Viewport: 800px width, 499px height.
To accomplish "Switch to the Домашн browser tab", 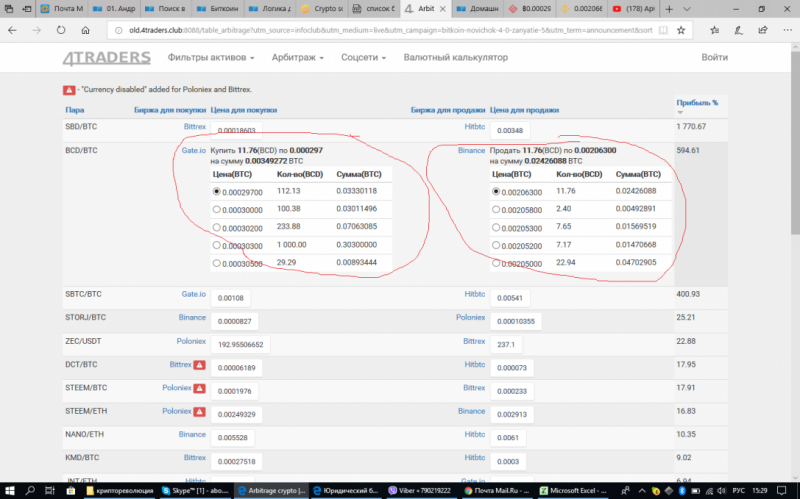I will 479,9.
